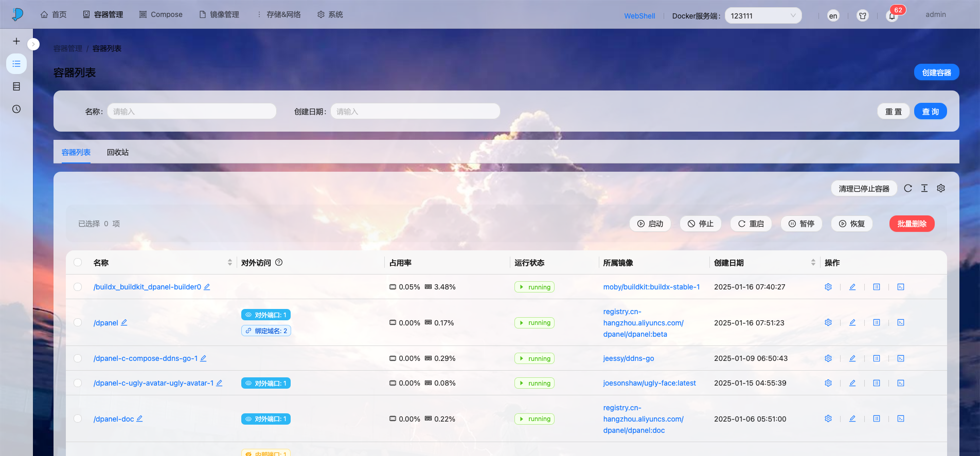Open the Docker服务端 dropdown
The height and width of the screenshot is (456, 980).
(763, 15)
